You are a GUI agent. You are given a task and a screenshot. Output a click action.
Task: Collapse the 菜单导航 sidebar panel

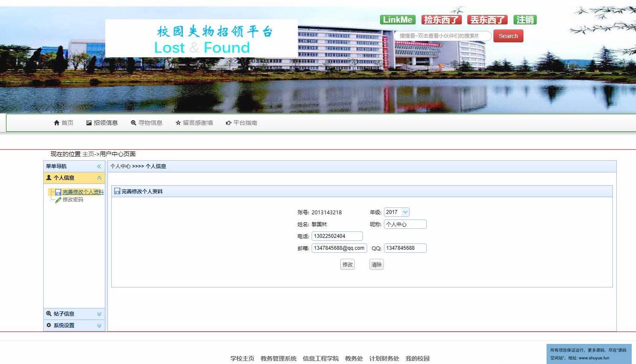pyautogui.click(x=99, y=166)
